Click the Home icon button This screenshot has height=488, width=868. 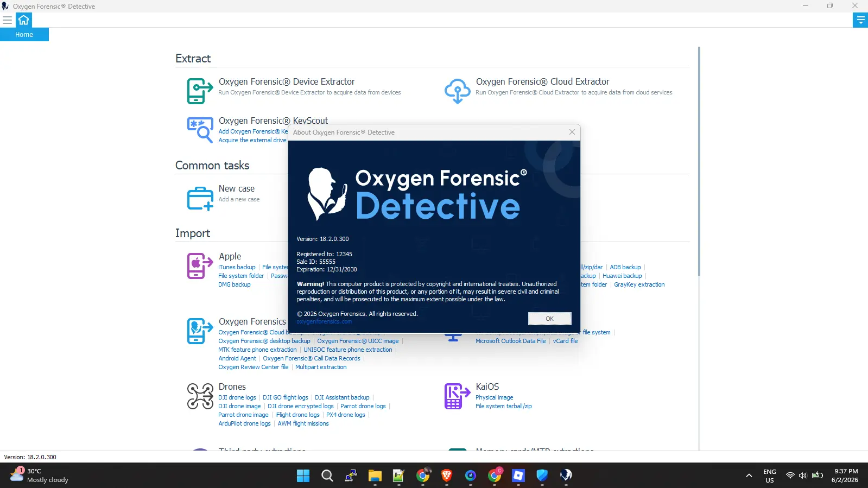(23, 20)
